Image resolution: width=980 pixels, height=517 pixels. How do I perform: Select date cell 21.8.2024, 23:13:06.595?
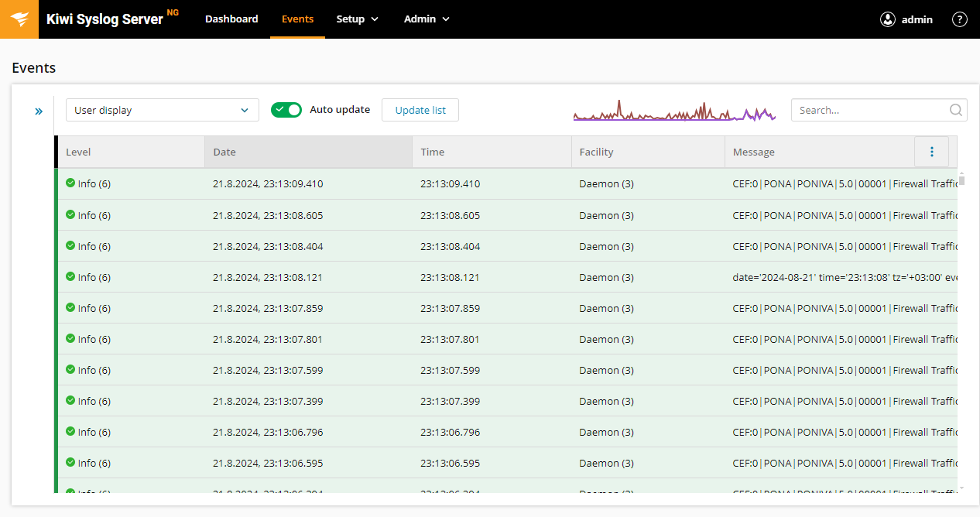click(268, 463)
